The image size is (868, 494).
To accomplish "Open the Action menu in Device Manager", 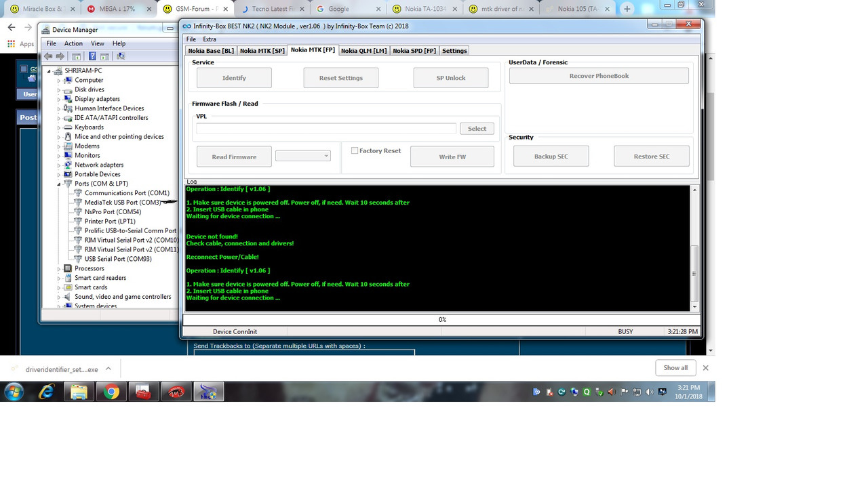I will tap(73, 43).
